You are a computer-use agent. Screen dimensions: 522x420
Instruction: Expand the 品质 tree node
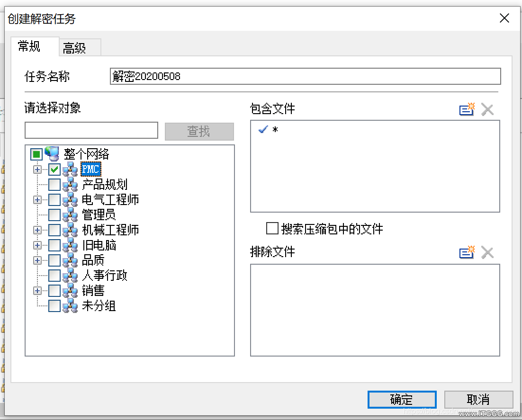click(x=37, y=260)
